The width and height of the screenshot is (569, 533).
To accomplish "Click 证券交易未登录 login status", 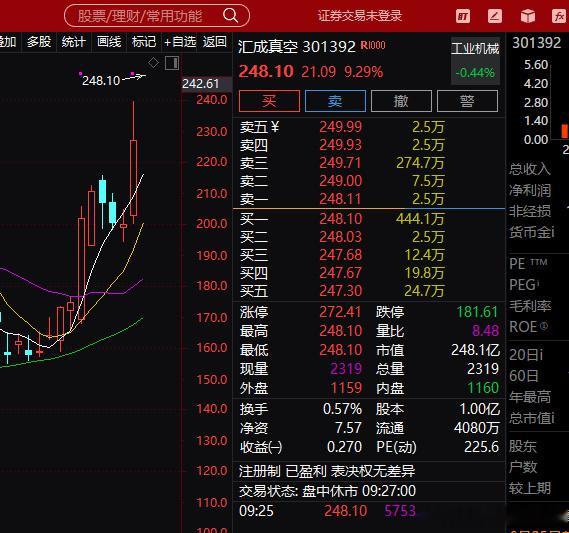I will point(360,16).
